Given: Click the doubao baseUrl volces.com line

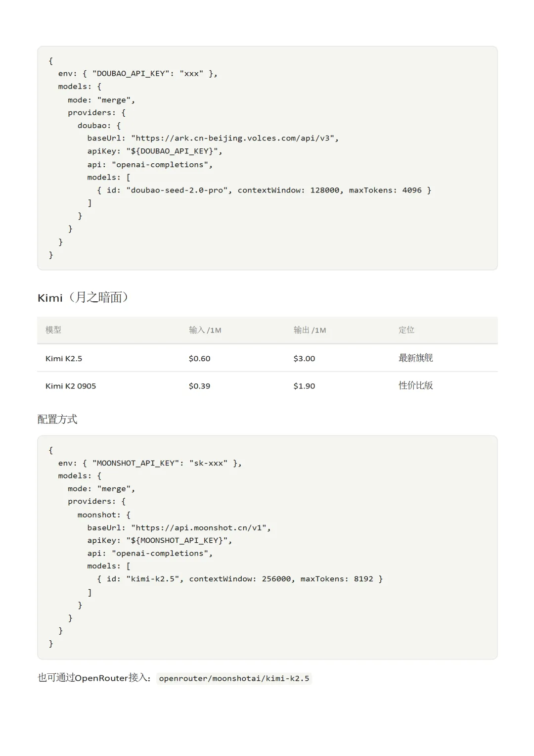Looking at the screenshot, I should point(213,139).
